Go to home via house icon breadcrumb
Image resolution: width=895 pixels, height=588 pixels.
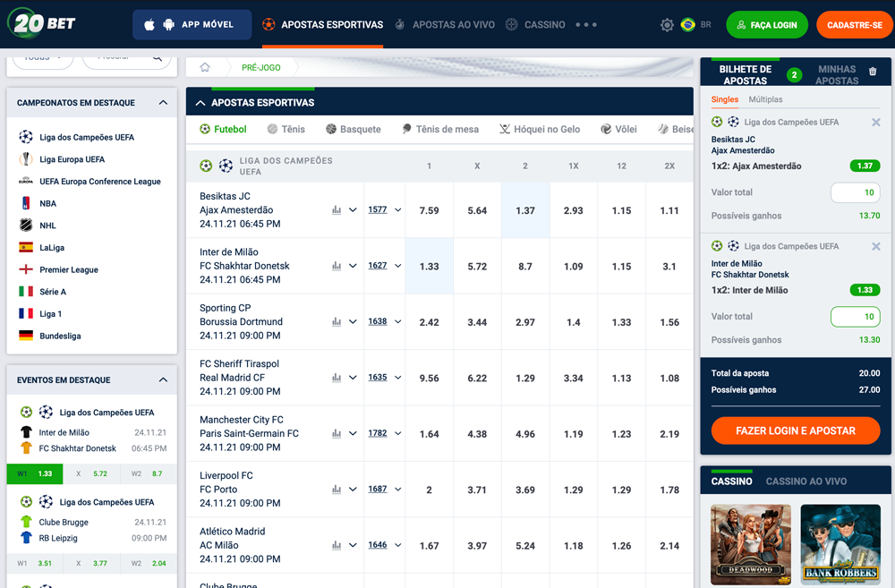click(205, 67)
